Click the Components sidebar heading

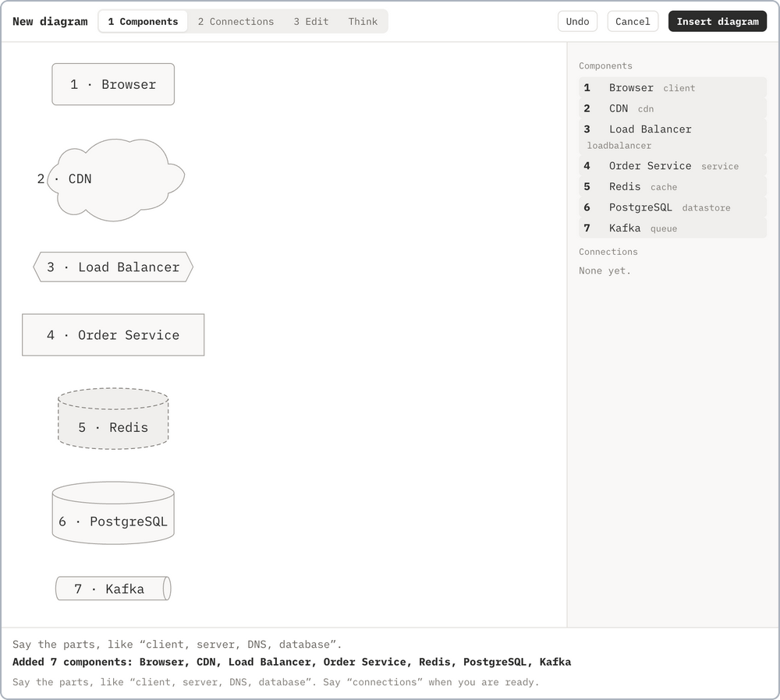605,65
